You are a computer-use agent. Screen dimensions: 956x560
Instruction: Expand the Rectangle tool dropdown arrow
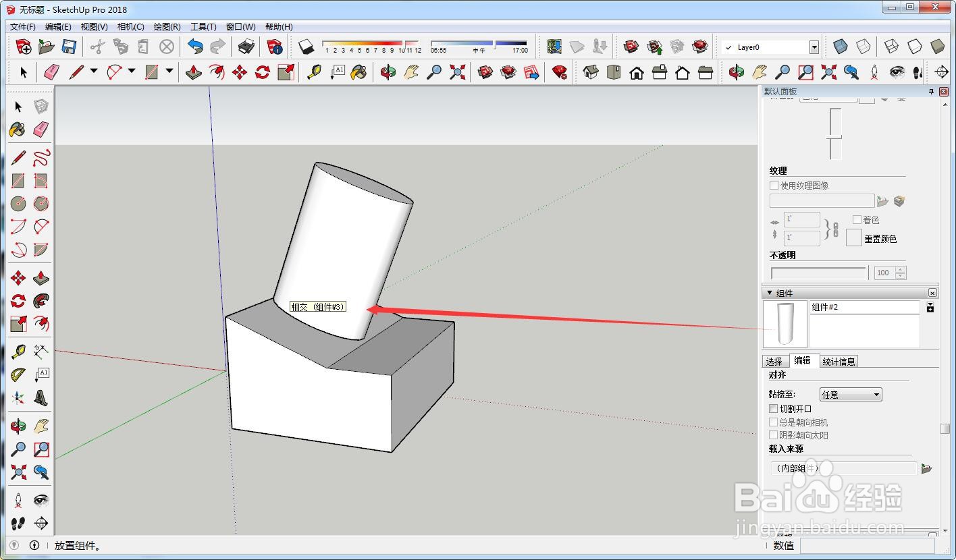[x=169, y=72]
